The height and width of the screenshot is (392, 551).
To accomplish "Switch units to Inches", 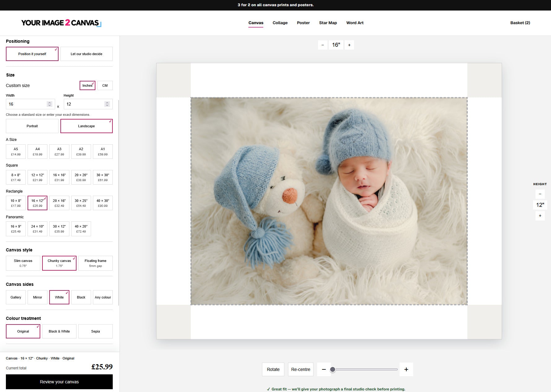I will [87, 85].
